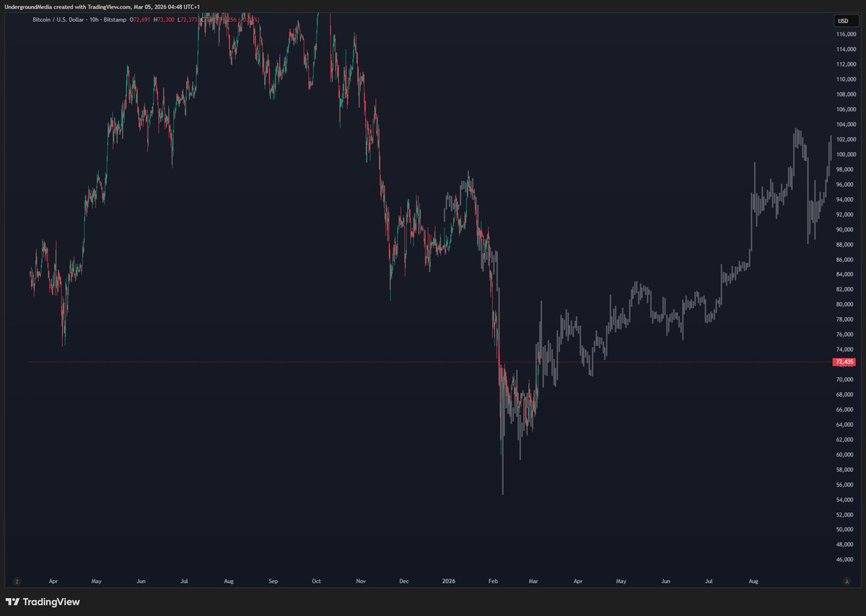Viewport: 866px width, 616px height.
Task: Click the 100,000 price scale label
Action: tap(846, 154)
